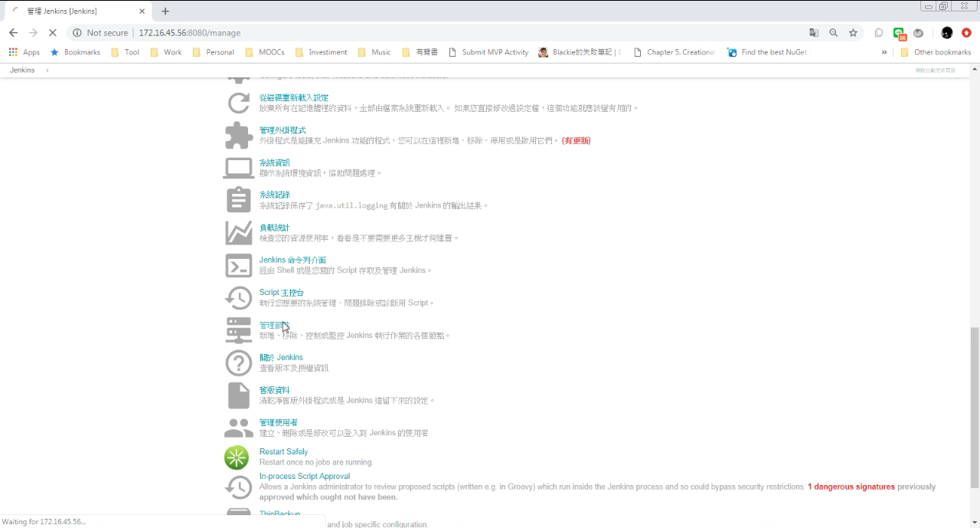Screen dimensions: 980x528
Task: Click the scrollbar down arrow
Action: tap(975, 523)
